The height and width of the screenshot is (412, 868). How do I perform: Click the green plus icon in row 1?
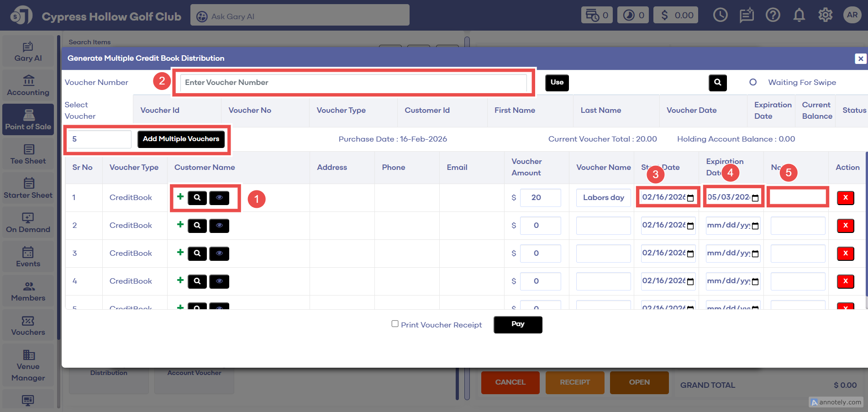(180, 197)
